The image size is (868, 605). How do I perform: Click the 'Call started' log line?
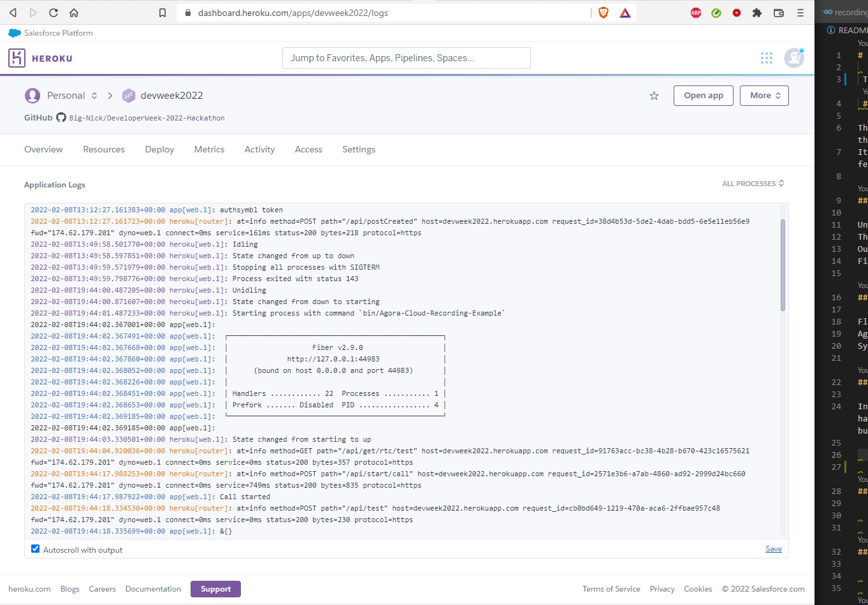[245, 497]
